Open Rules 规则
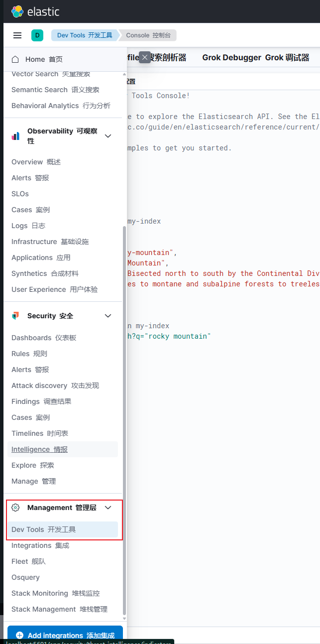Viewport: 320px width, 644px height. [29, 354]
